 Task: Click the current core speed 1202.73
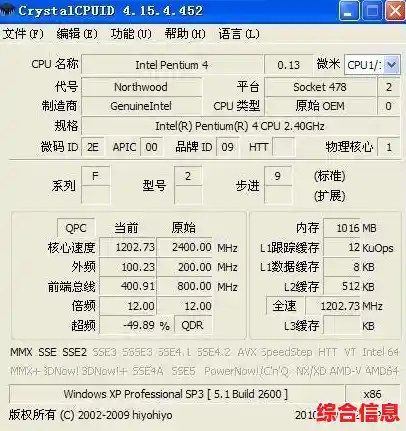[128, 247]
